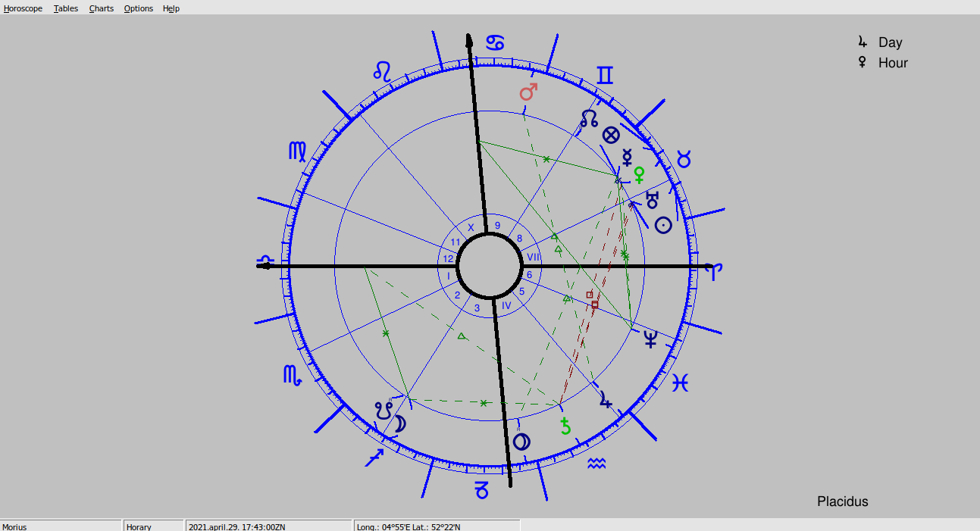The image size is (980, 531).
Task: Open the Options menu
Action: (139, 8)
